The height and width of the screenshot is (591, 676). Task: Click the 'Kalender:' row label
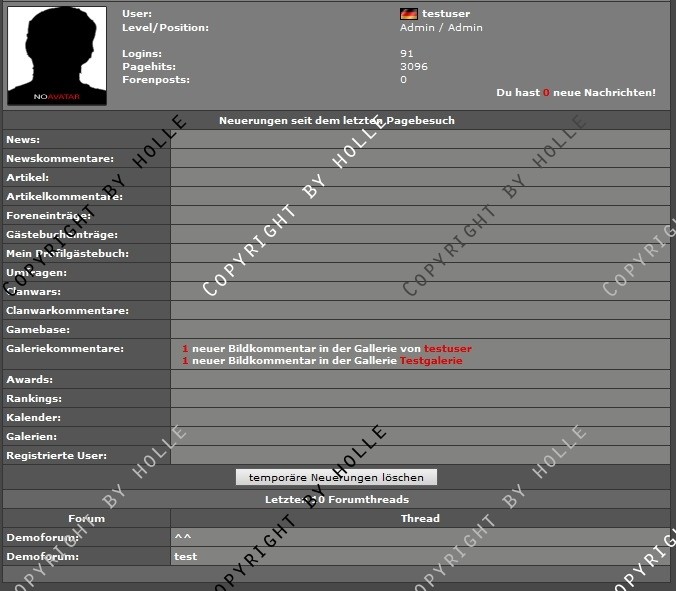(33, 417)
